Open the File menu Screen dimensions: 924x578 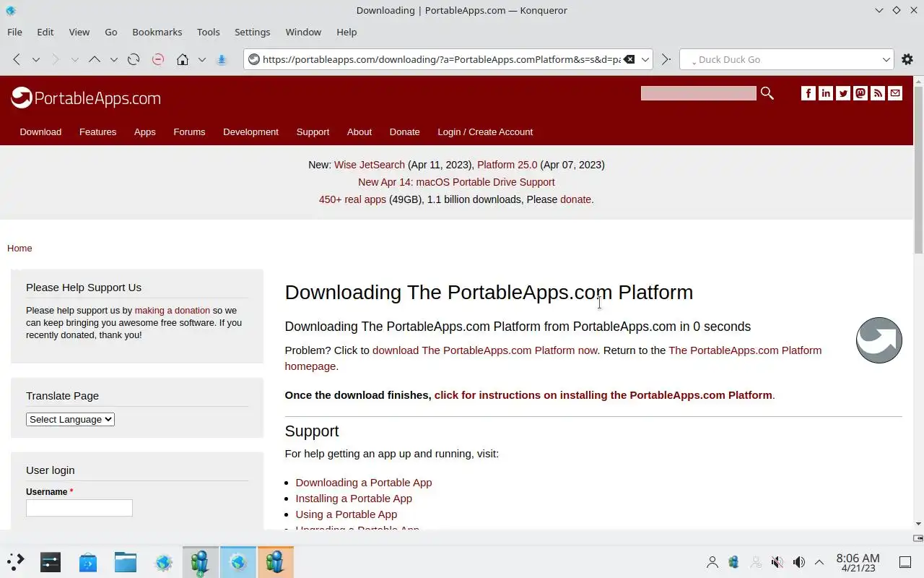[14, 32]
